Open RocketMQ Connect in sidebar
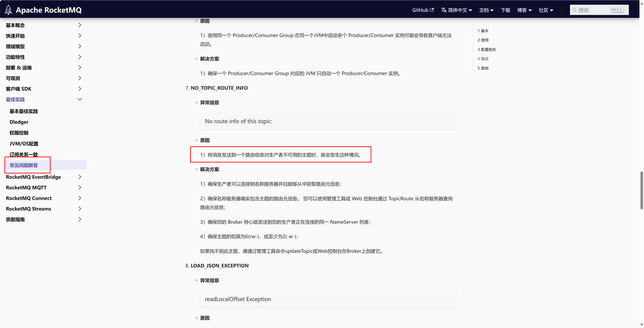 (29, 198)
